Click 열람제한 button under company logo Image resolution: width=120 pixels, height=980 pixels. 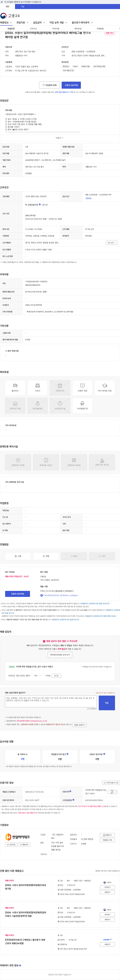(x=24, y=845)
